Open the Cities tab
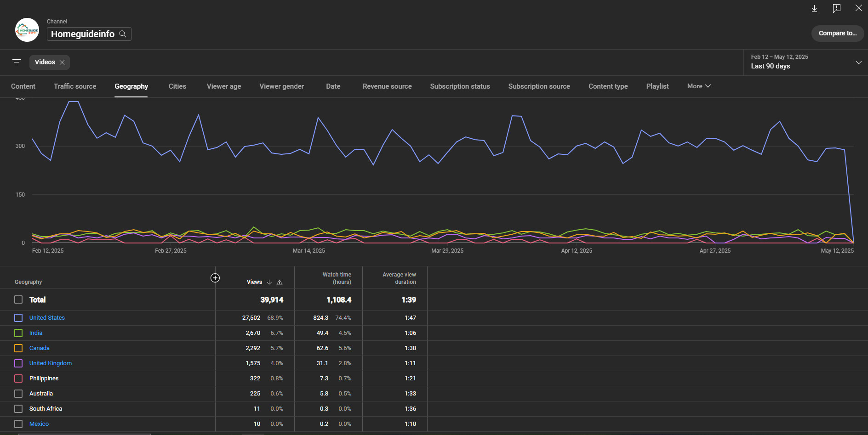Screen dimensions: 868x435 177,86
